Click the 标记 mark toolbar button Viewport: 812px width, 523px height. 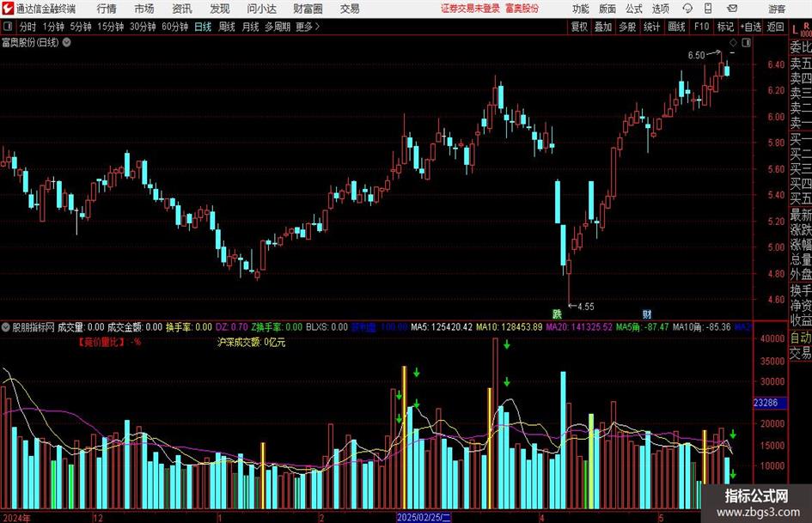725,27
